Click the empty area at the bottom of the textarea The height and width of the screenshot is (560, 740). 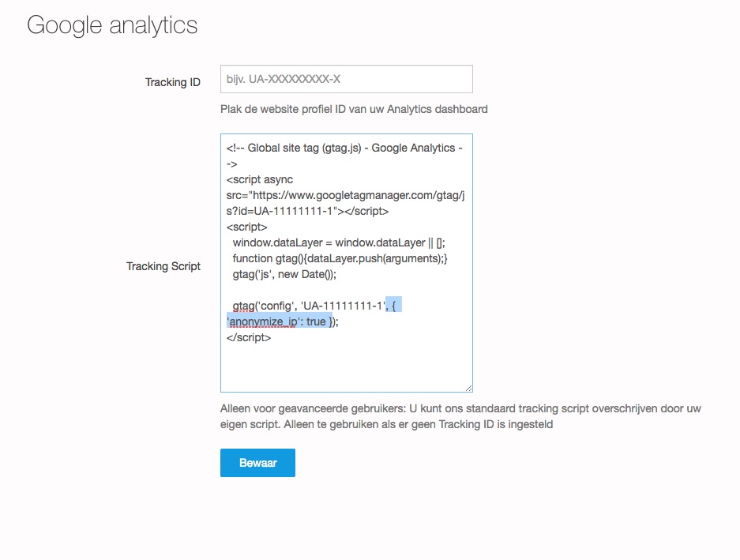click(x=346, y=367)
